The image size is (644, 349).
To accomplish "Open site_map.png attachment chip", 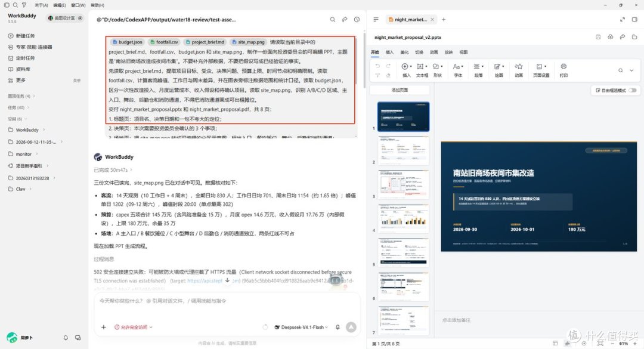I will [248, 42].
